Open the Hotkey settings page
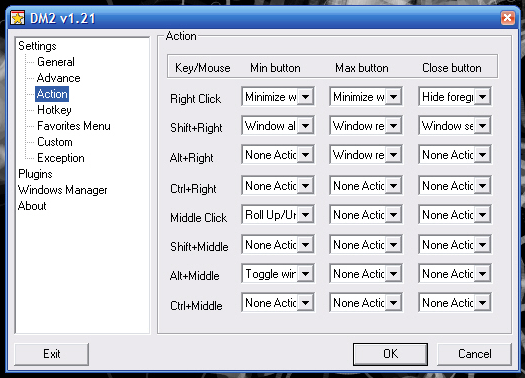The width and height of the screenshot is (525, 378). (x=54, y=110)
